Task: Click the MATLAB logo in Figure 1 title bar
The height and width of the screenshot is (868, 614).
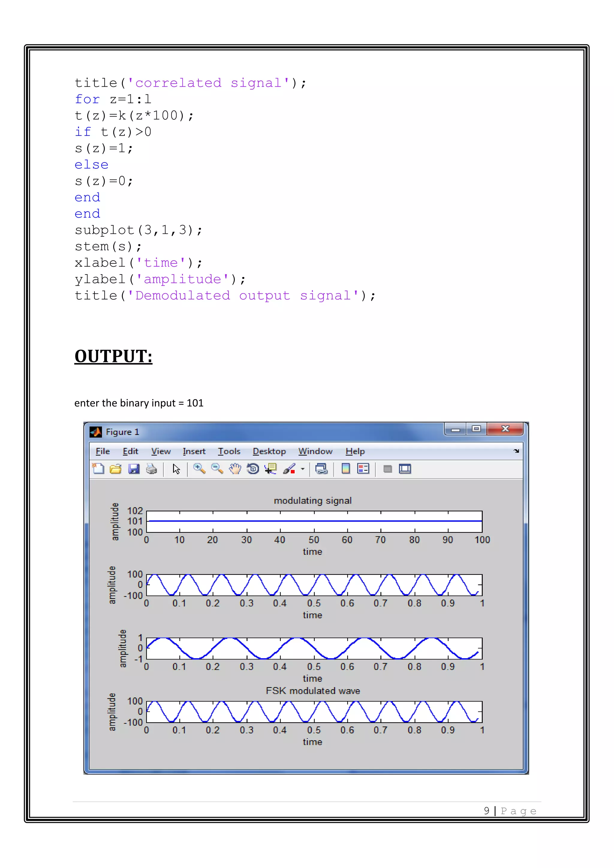Action: point(96,432)
